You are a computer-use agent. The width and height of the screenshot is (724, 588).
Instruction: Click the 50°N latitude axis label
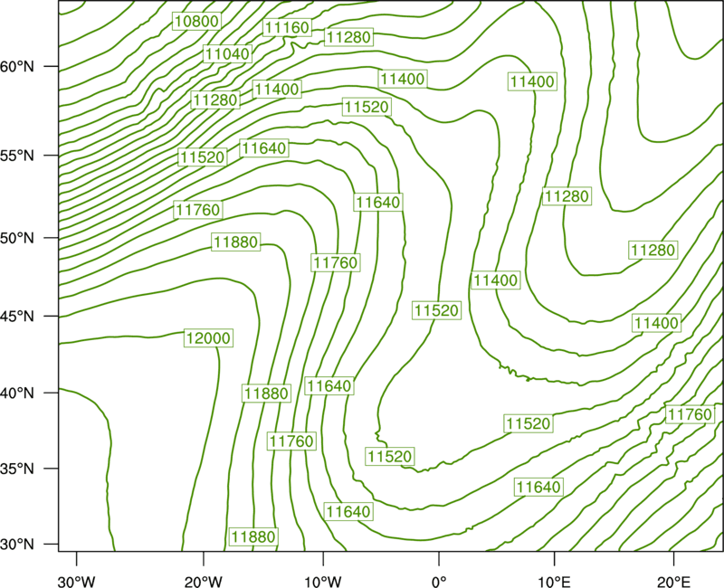(17, 238)
